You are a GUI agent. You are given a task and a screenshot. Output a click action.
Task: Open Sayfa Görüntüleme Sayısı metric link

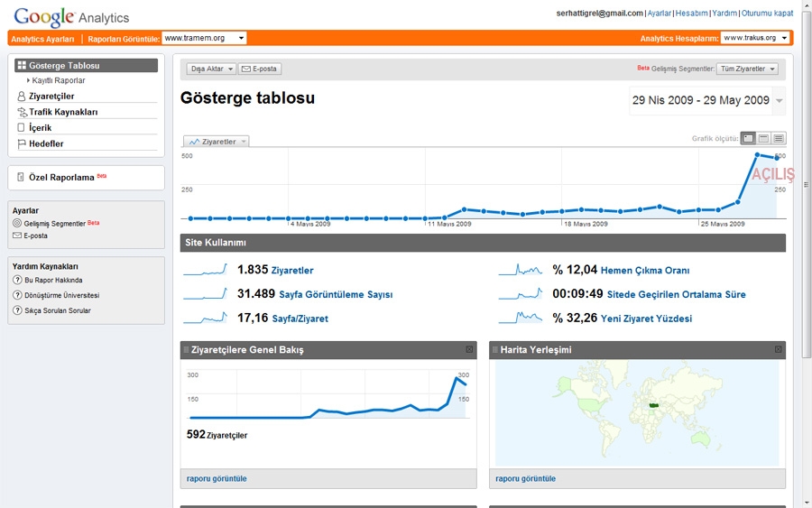pos(336,295)
